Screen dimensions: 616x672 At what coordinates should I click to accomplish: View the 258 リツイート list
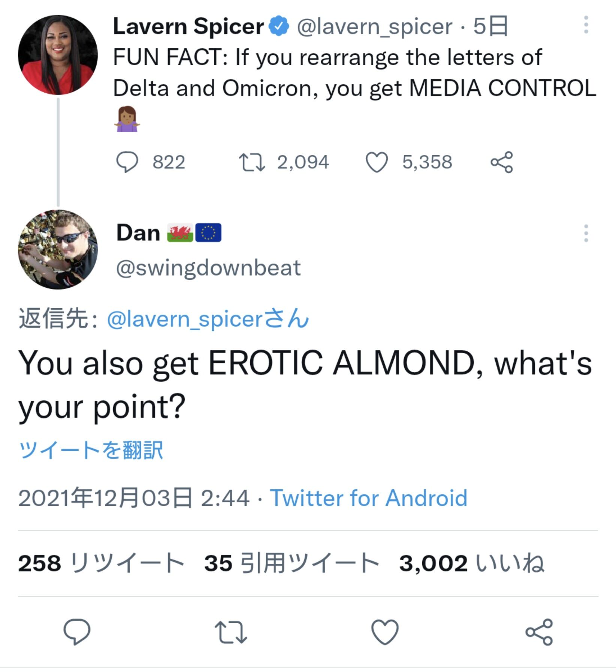101,563
